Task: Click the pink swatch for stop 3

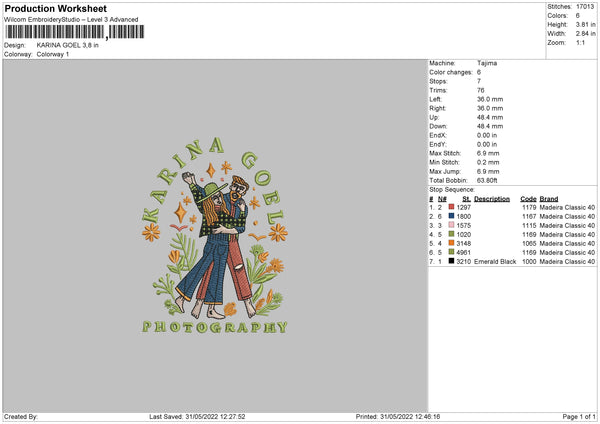Action: (451, 225)
